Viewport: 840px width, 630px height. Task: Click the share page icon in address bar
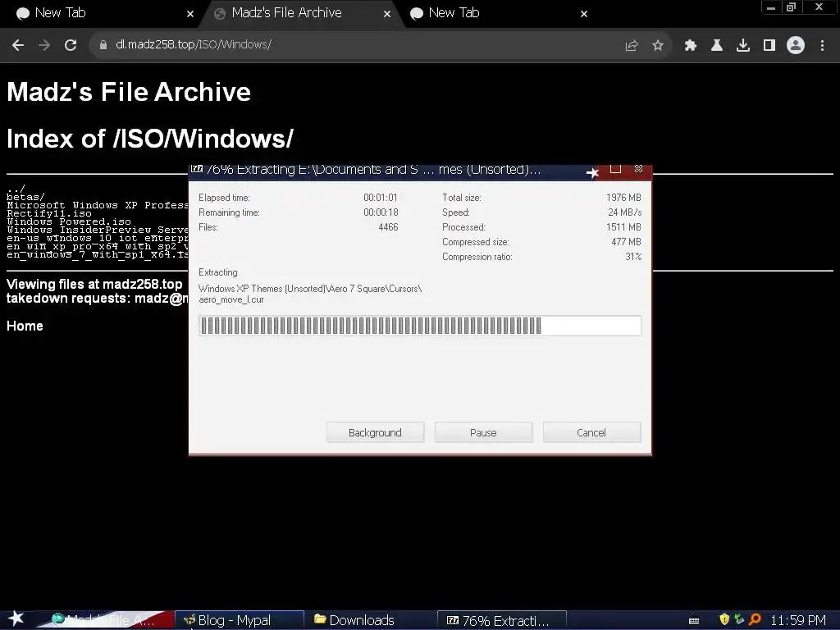point(632,46)
